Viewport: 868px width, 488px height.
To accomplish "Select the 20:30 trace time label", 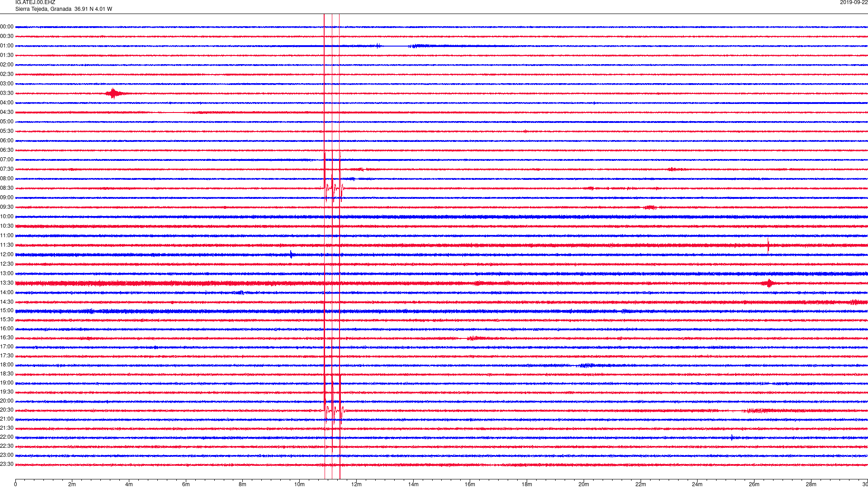I will (7, 410).
